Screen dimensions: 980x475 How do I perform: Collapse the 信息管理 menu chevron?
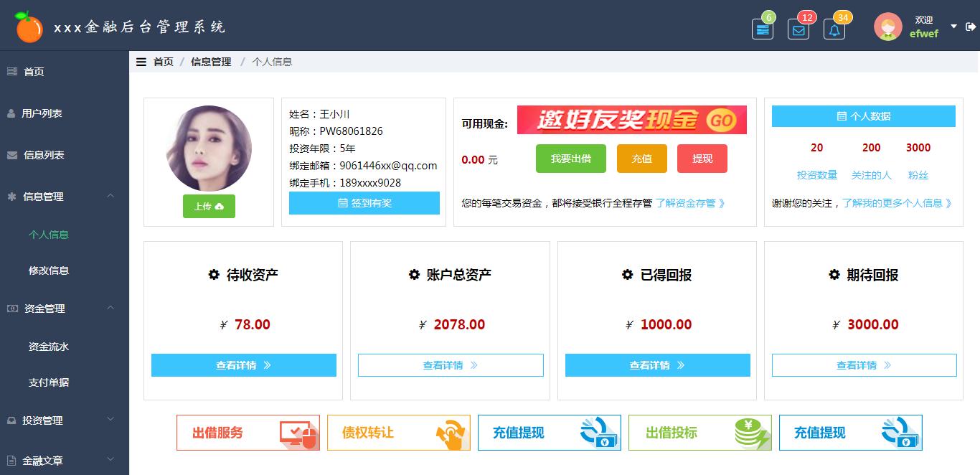pos(110,196)
